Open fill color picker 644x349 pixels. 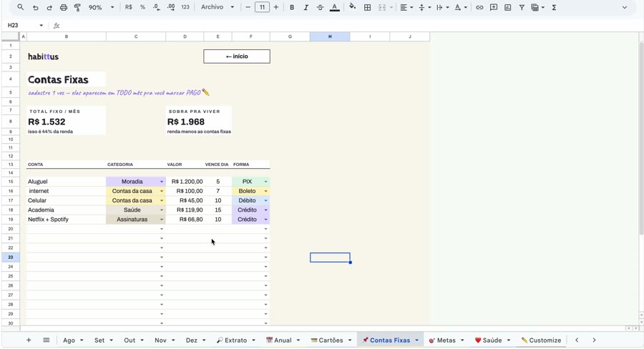point(352,7)
